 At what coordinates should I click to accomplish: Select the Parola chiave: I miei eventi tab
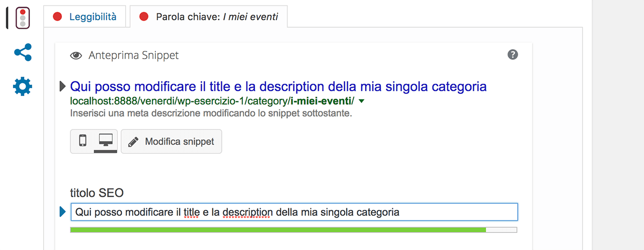(209, 17)
